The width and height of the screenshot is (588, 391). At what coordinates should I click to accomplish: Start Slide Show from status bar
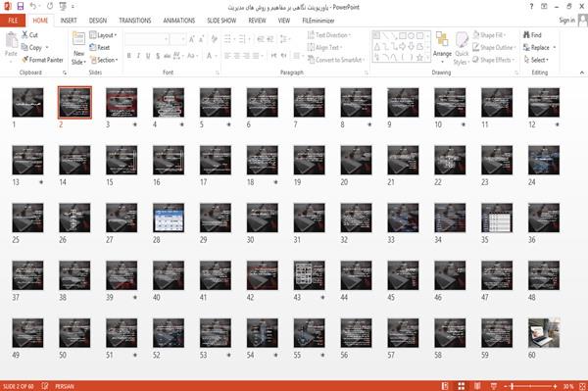[x=494, y=386]
